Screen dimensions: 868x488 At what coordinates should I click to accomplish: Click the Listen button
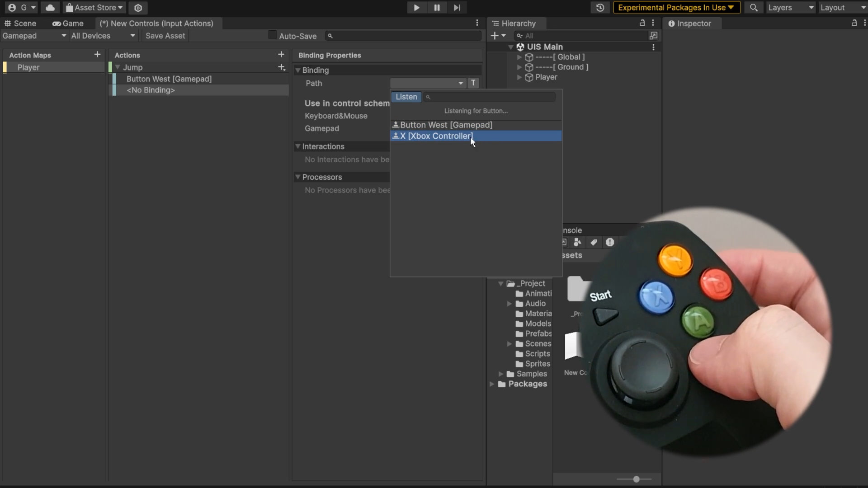click(406, 97)
